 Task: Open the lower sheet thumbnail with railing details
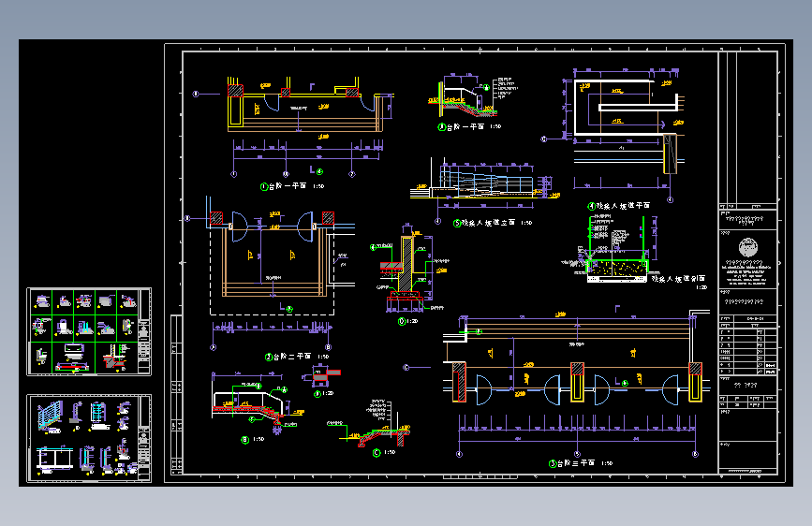(x=89, y=438)
